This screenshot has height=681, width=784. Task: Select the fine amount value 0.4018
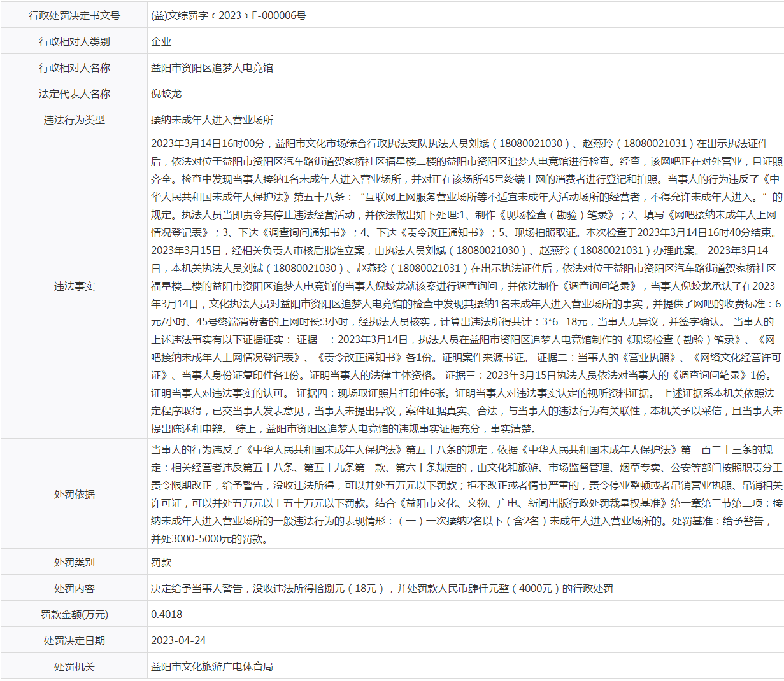click(166, 615)
